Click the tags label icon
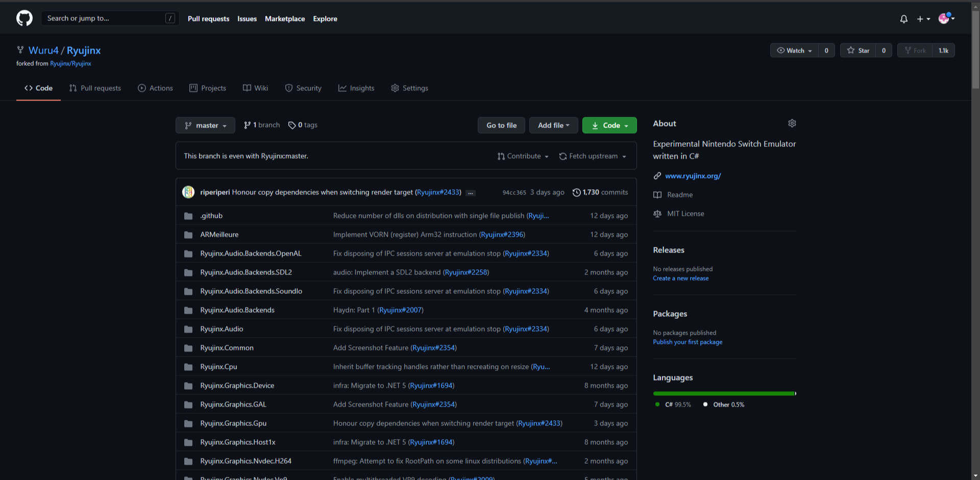The image size is (980, 480). point(292,125)
